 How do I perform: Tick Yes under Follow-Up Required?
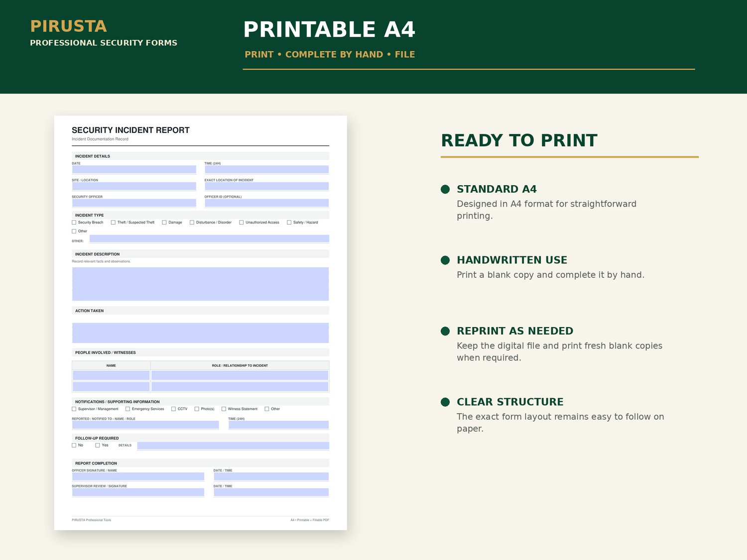point(98,446)
